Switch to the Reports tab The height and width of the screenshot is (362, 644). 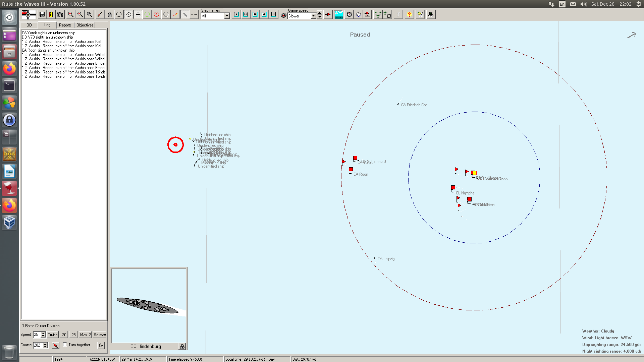point(65,25)
